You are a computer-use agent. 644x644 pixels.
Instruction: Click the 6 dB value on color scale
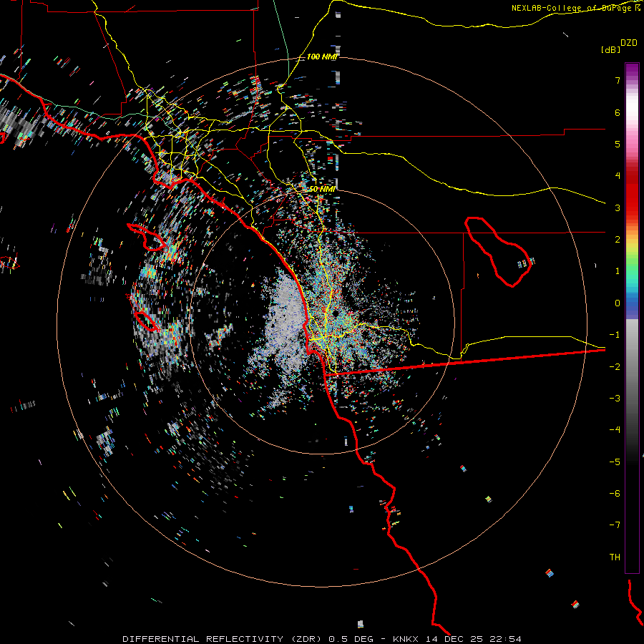[618, 112]
